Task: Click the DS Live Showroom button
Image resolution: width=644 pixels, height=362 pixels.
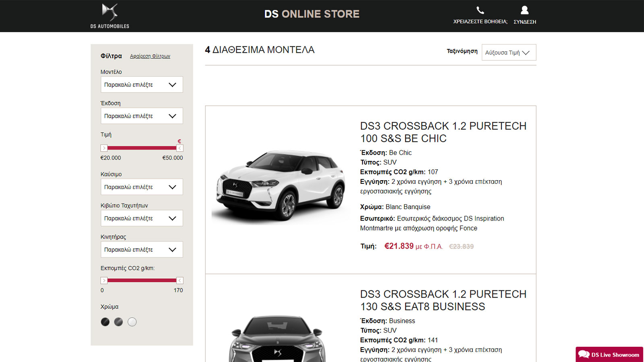Action: (609, 354)
